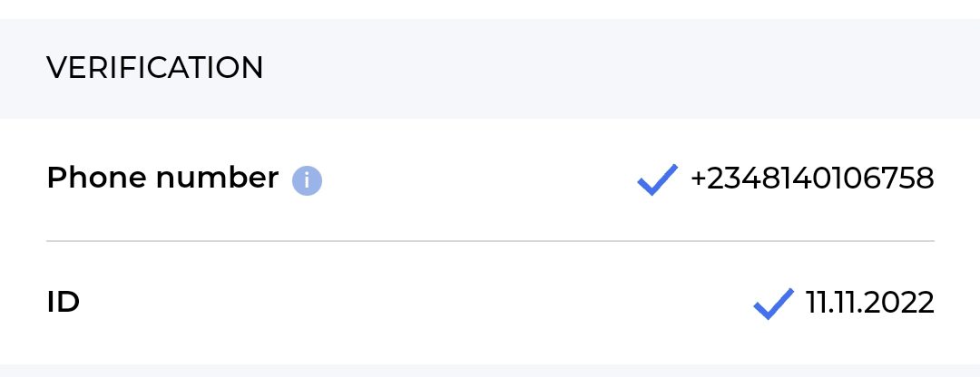Tap the word "Phone" in the first row
The image size is (980, 377).
(x=97, y=179)
